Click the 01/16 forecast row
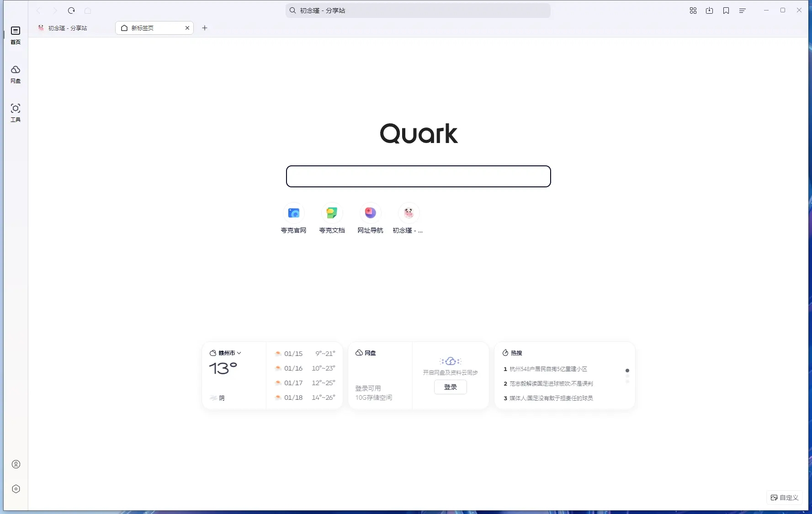 (x=305, y=368)
